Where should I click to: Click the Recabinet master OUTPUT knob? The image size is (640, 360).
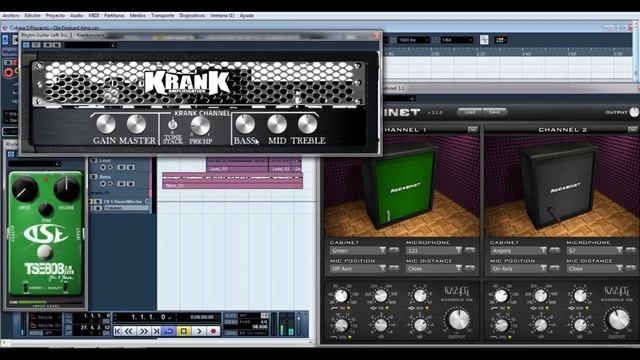tap(634, 112)
